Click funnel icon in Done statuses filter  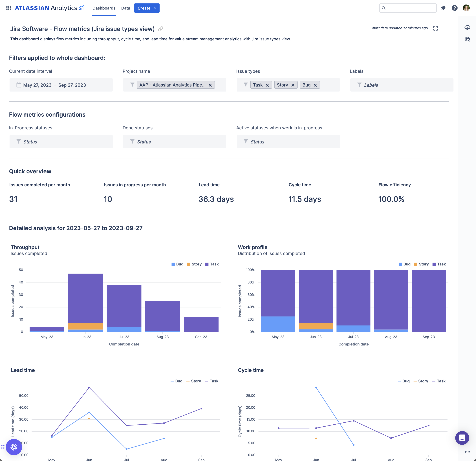132,141
